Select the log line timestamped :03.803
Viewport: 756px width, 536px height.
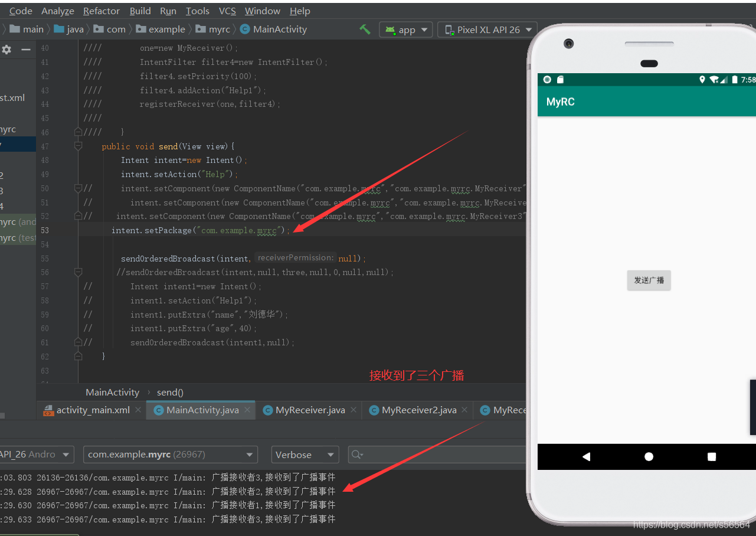tap(168, 477)
